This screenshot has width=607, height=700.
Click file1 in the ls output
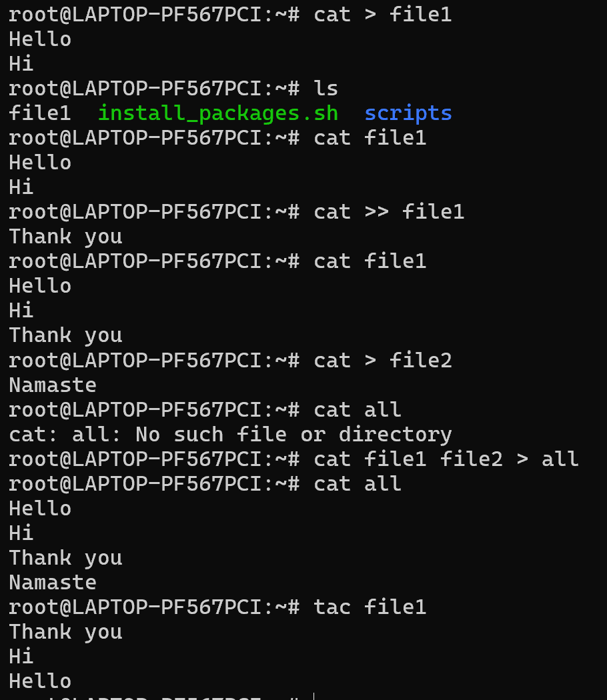point(40,113)
